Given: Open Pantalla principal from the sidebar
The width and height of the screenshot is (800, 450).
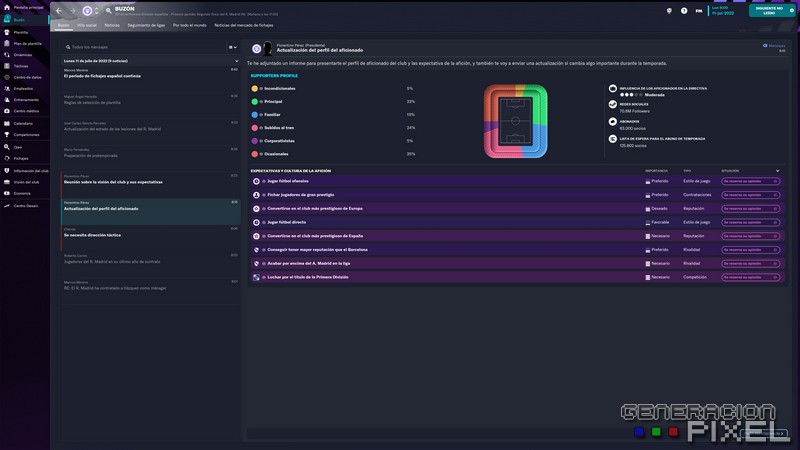Looking at the screenshot, I should 24,8.
